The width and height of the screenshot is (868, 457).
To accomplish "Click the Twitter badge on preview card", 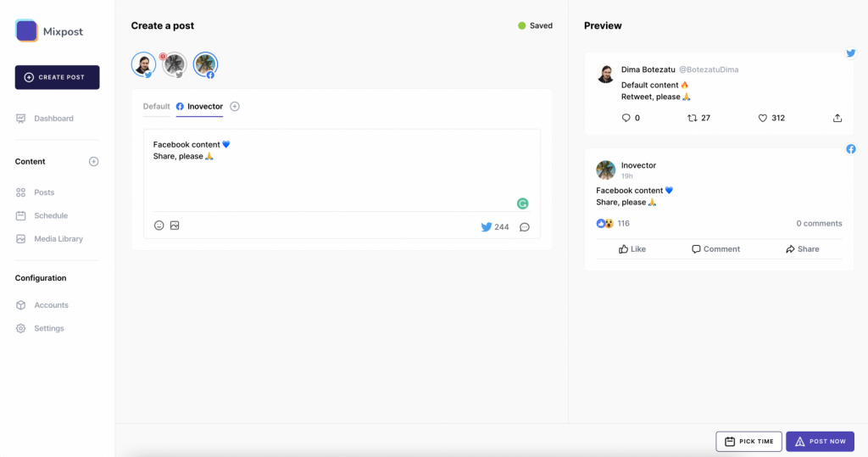I will pyautogui.click(x=851, y=53).
